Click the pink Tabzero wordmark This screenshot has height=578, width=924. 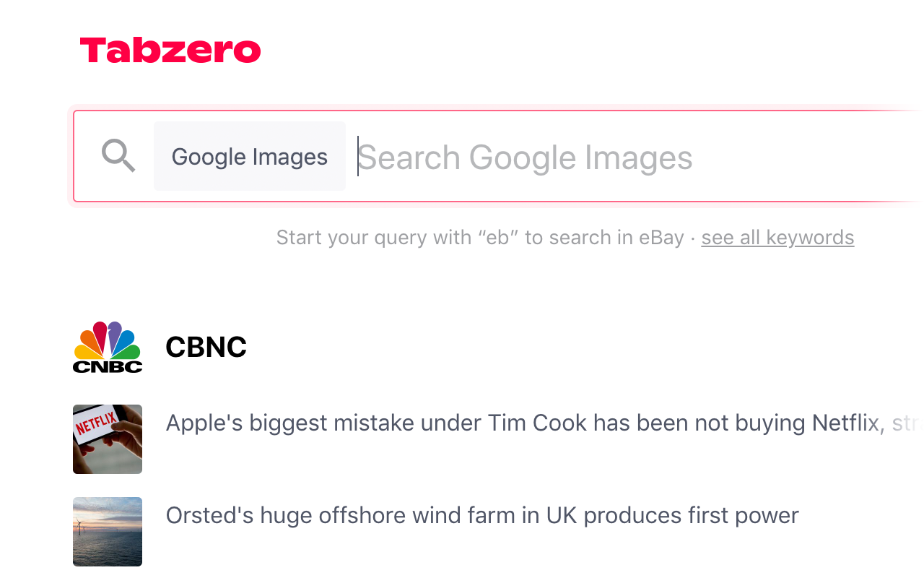170,50
